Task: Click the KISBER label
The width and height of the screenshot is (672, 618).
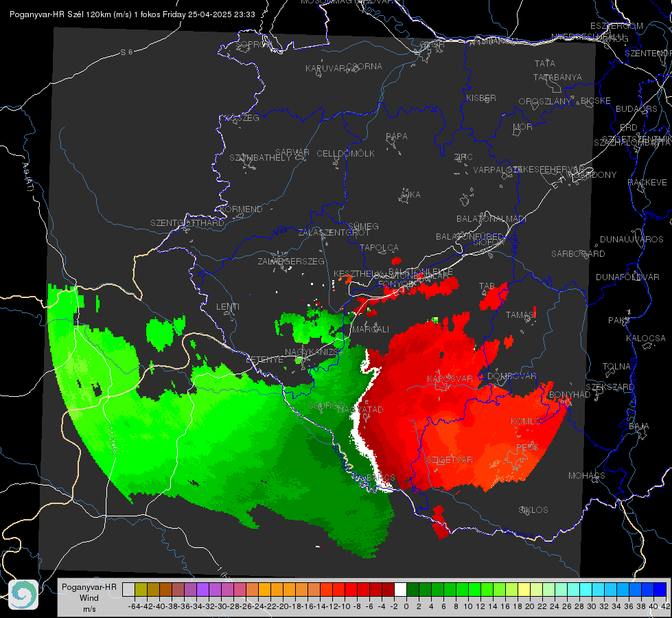Action: [x=481, y=98]
